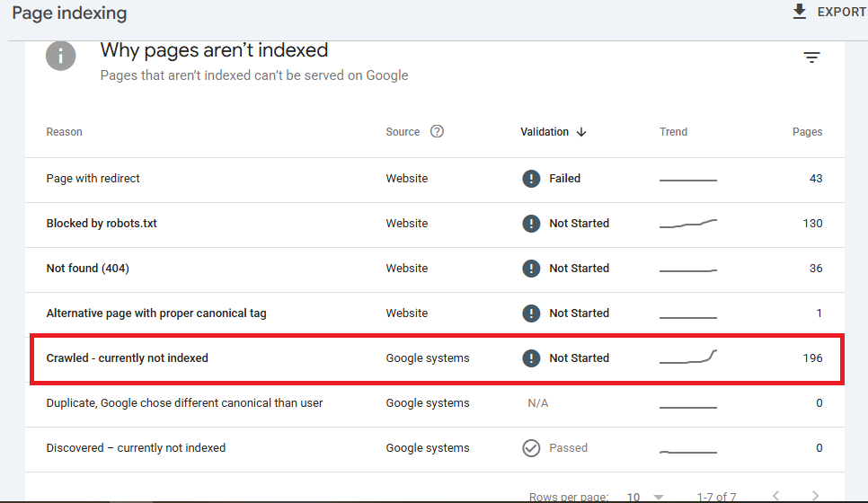
Task: Click the Source help question mark icon
Action: click(437, 131)
